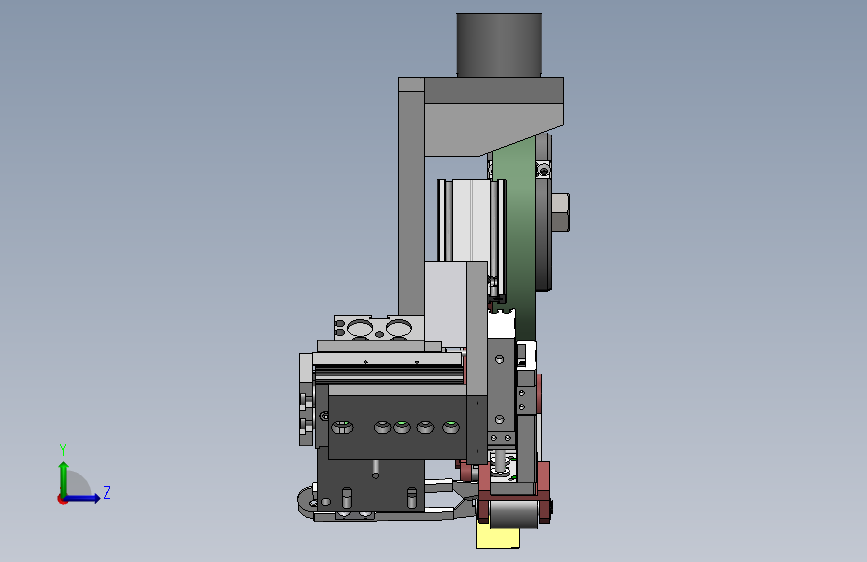The image size is (867, 562).
Task: Click the green Y axis arrow
Action: click(64, 478)
